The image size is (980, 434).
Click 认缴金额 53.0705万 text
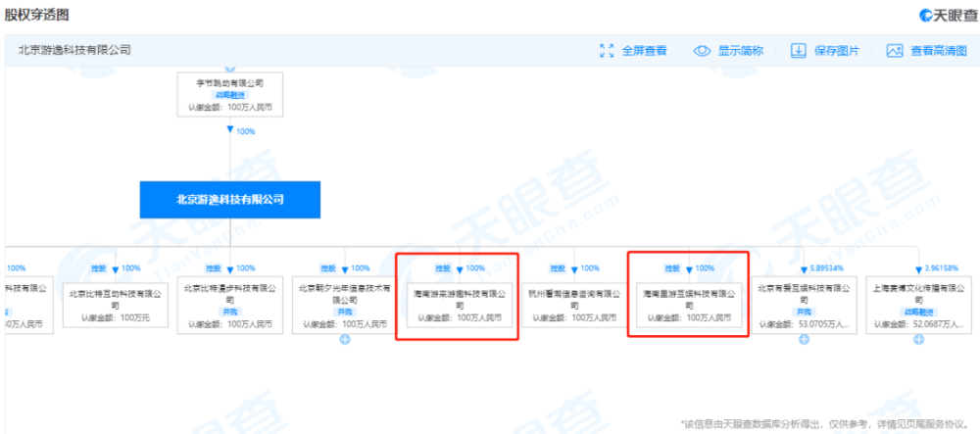pos(804,323)
